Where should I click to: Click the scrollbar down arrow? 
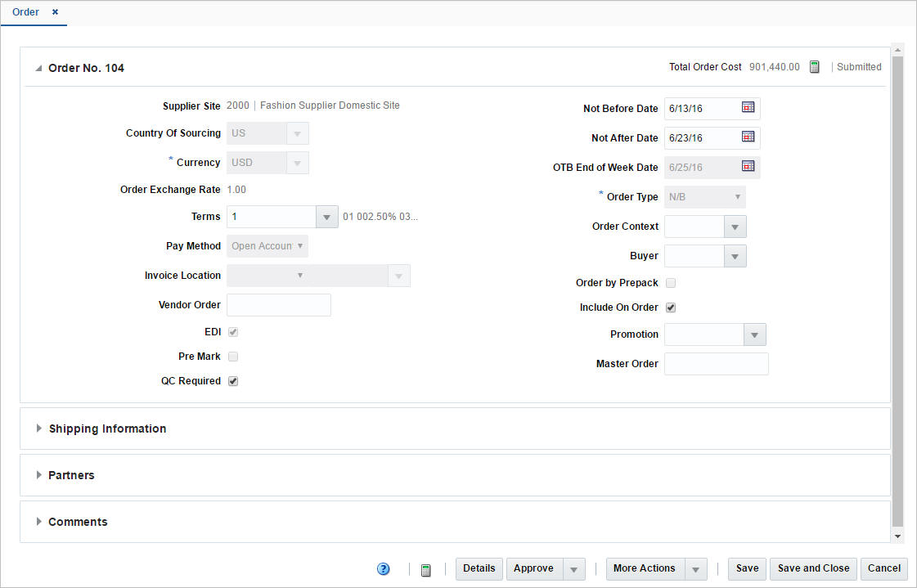click(897, 536)
